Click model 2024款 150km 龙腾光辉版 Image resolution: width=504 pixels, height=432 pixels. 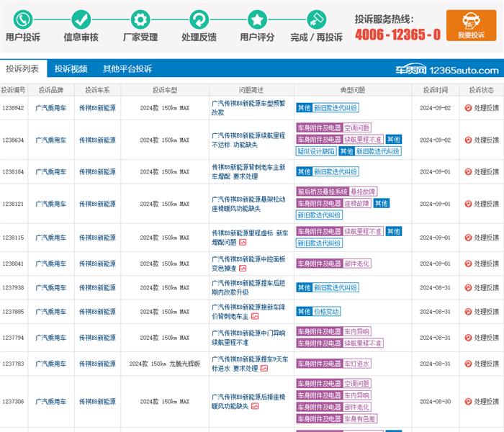(x=165, y=364)
